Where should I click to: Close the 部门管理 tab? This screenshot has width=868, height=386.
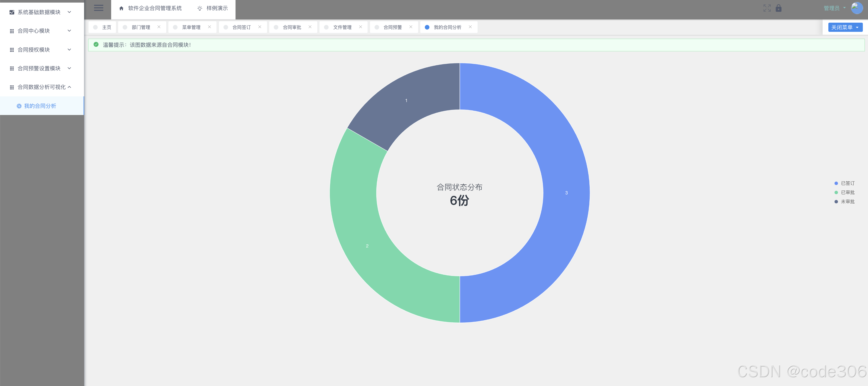[159, 27]
